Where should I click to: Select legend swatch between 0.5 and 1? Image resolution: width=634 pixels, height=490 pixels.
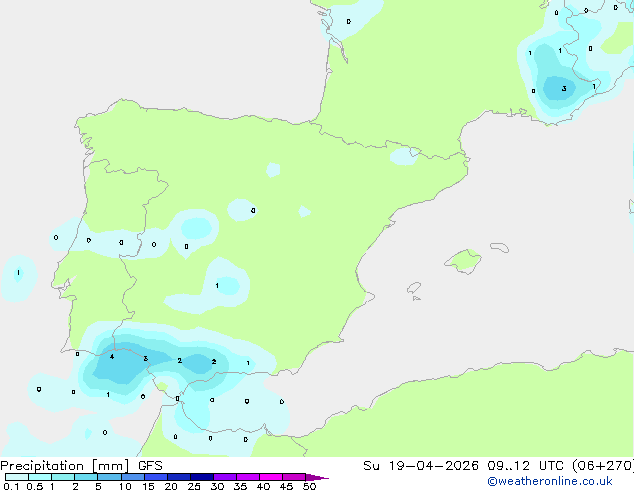click(x=40, y=477)
